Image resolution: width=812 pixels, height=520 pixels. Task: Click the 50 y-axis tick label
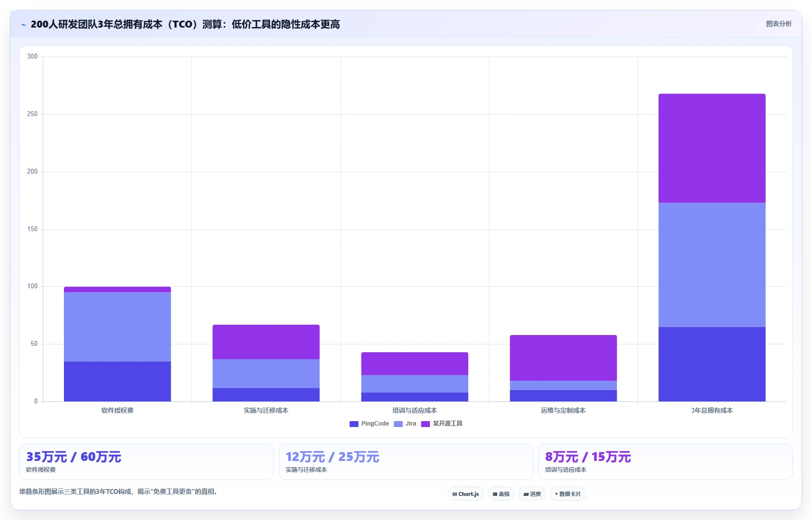pyautogui.click(x=34, y=344)
